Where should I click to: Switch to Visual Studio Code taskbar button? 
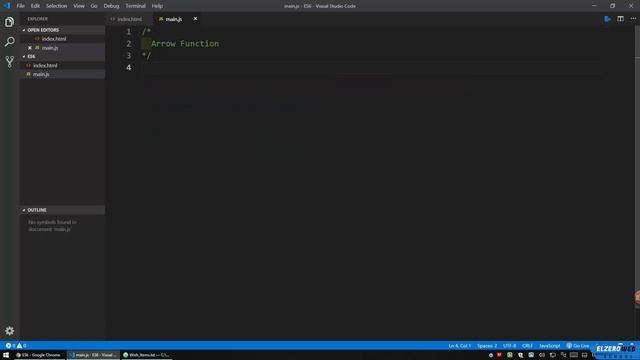click(93, 355)
